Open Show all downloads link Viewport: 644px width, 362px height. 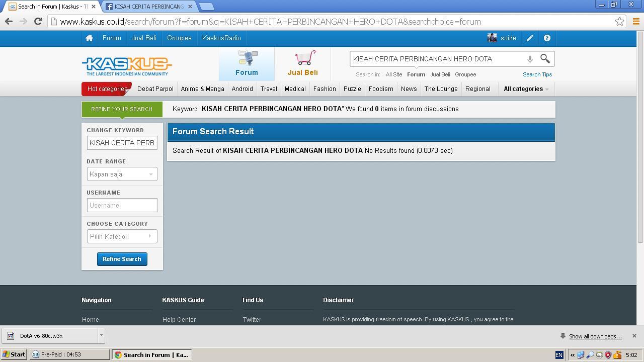[595, 336]
